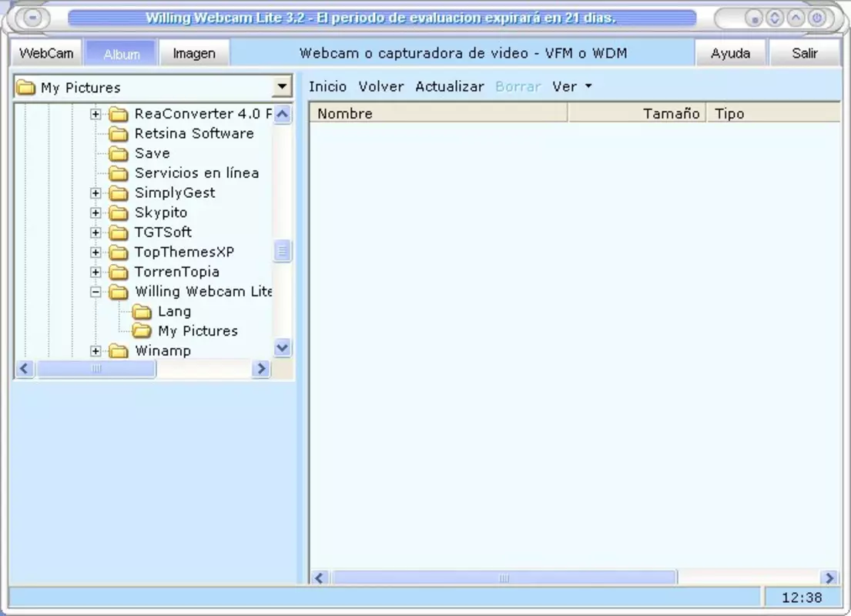This screenshot has height=616, width=851.
Task: Click the TopThemesXP folder icon
Action: point(119,253)
